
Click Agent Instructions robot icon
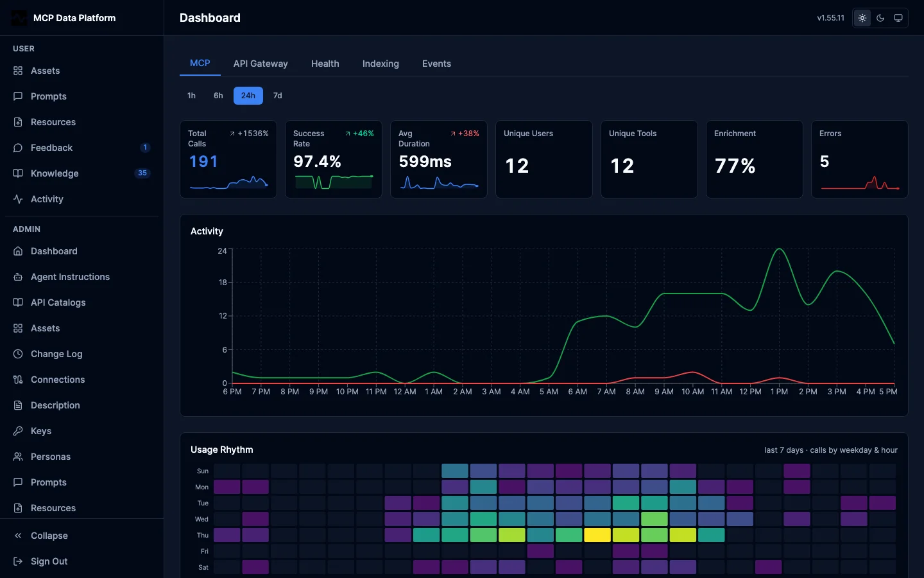(x=18, y=277)
